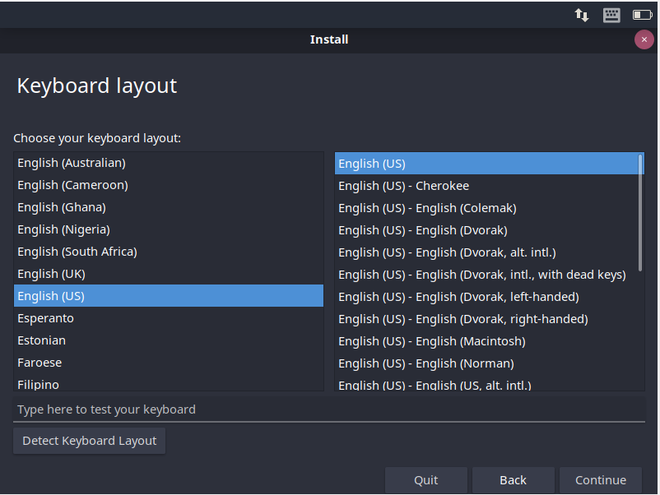Open the network connection status icon

581,15
